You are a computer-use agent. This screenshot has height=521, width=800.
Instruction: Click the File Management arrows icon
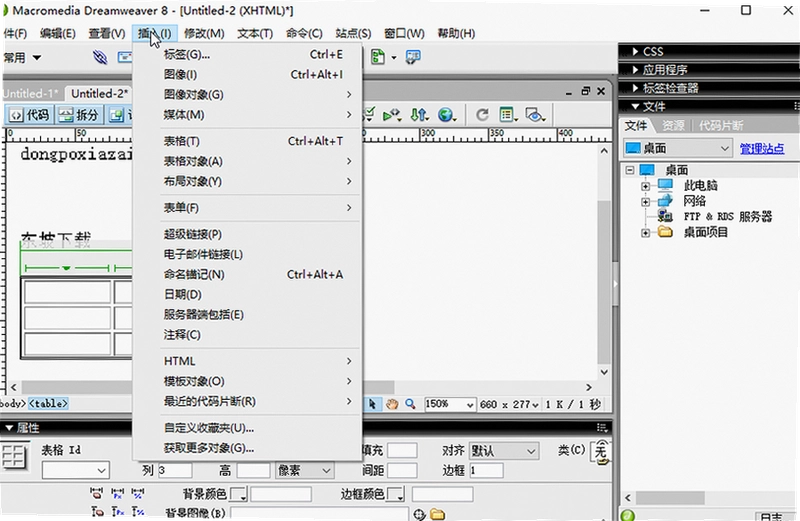[419, 115]
